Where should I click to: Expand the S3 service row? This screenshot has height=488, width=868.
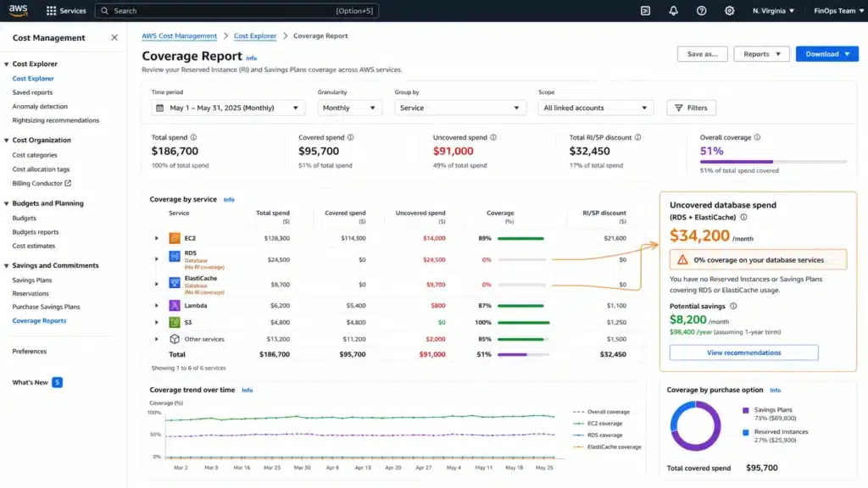(157, 322)
